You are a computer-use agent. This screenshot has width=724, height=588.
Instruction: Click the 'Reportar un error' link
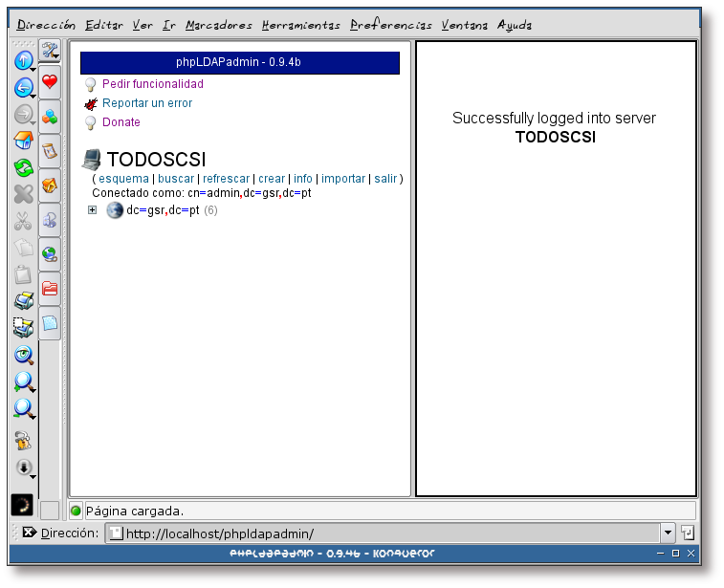pos(147,103)
